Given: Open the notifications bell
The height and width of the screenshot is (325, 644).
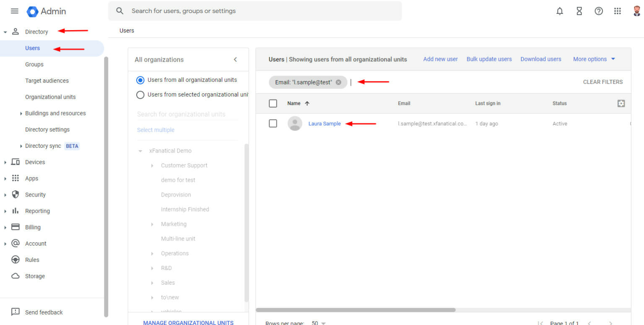Looking at the screenshot, I should click(560, 11).
